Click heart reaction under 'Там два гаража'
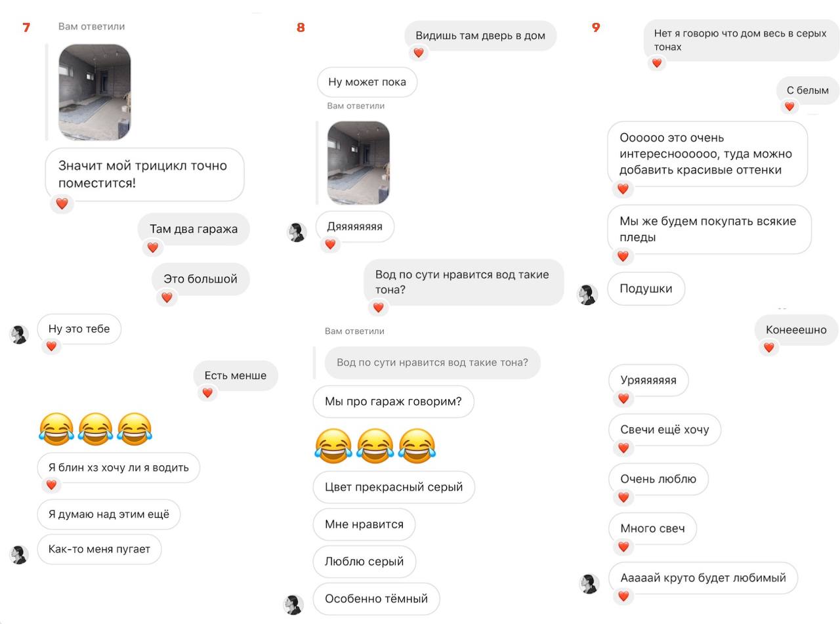The image size is (840, 624). (153, 247)
